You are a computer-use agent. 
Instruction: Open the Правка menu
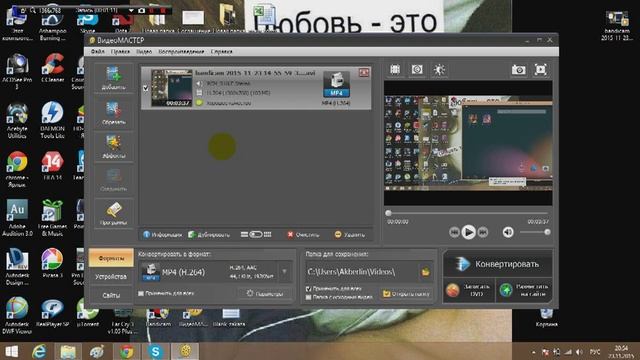(120, 52)
